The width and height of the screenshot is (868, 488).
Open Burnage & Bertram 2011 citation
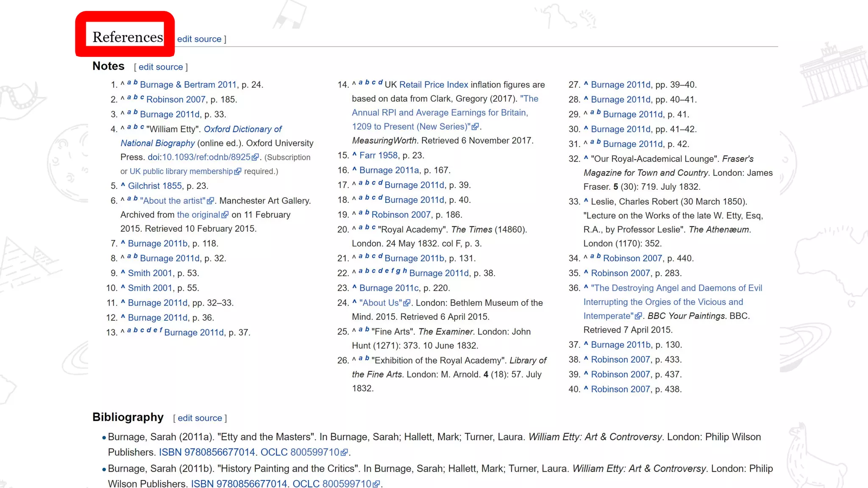pyautogui.click(x=188, y=85)
